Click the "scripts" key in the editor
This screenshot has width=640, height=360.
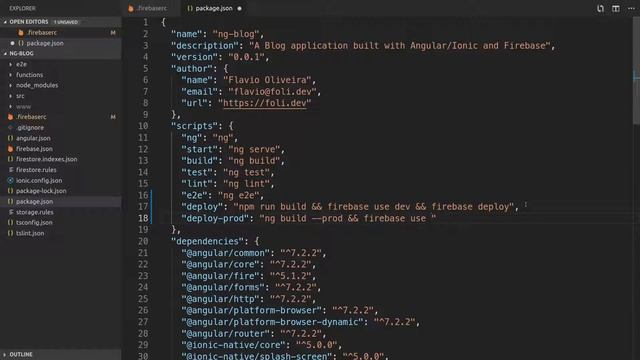(197, 126)
